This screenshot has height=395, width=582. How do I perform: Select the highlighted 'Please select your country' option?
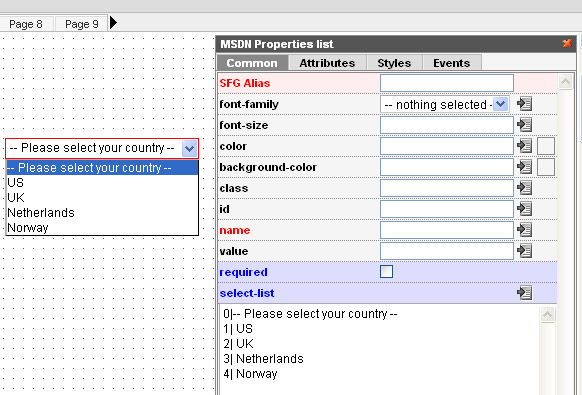(102, 168)
